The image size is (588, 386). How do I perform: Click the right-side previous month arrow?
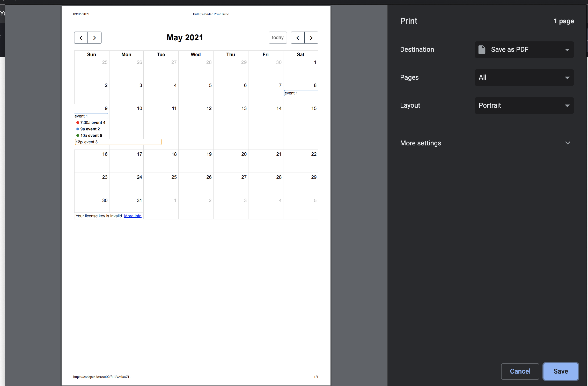(x=298, y=38)
